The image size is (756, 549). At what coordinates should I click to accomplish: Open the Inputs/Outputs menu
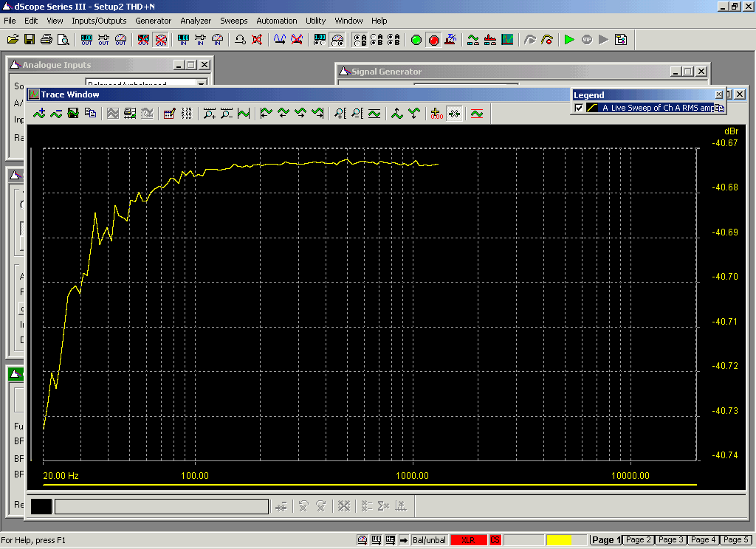pos(99,21)
